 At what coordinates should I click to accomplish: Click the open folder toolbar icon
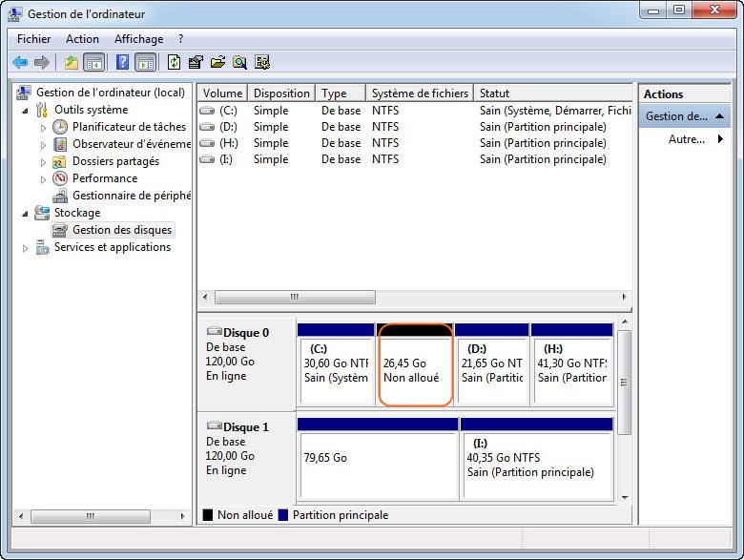point(217,63)
